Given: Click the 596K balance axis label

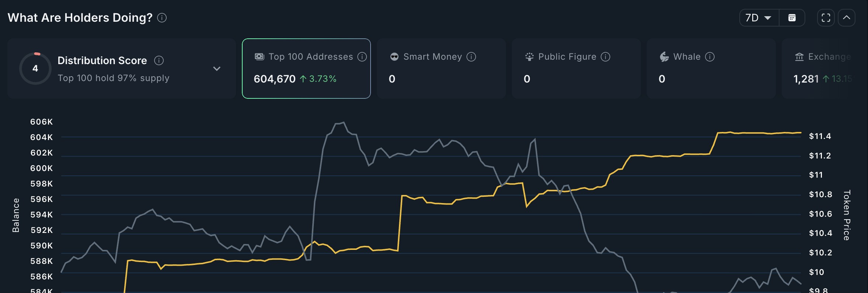Looking at the screenshot, I should [x=42, y=199].
